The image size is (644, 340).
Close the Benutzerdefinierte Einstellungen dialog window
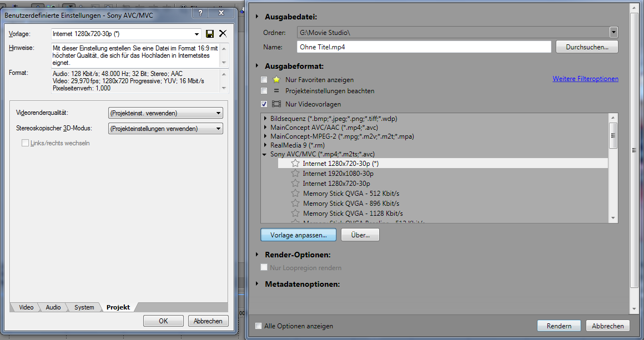(221, 13)
